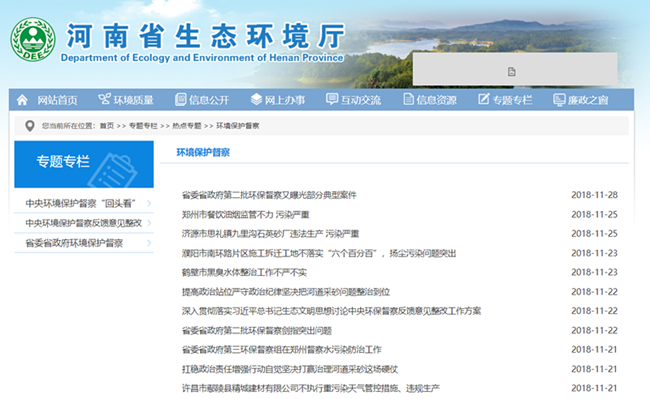Open the 廉政之窗 menu item
650x399 pixels.
(588, 100)
